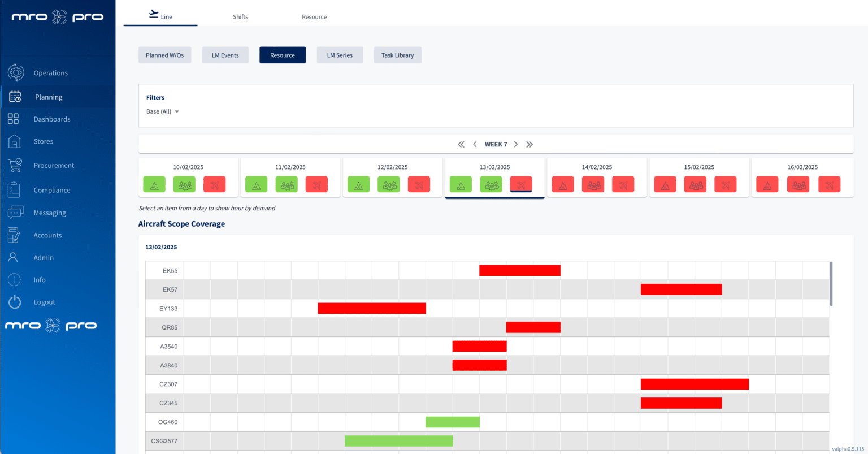Toggle the red aircraft status on 13/02/2025

pos(521,184)
